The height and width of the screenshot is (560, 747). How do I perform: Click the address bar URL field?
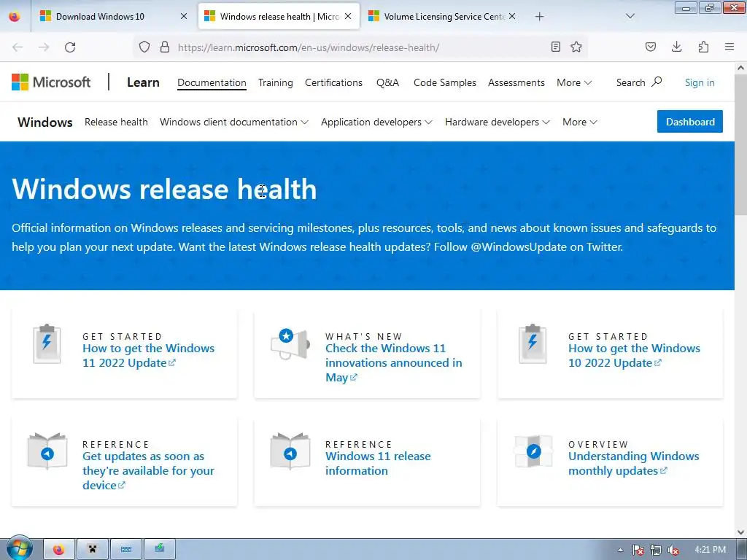[x=309, y=47]
